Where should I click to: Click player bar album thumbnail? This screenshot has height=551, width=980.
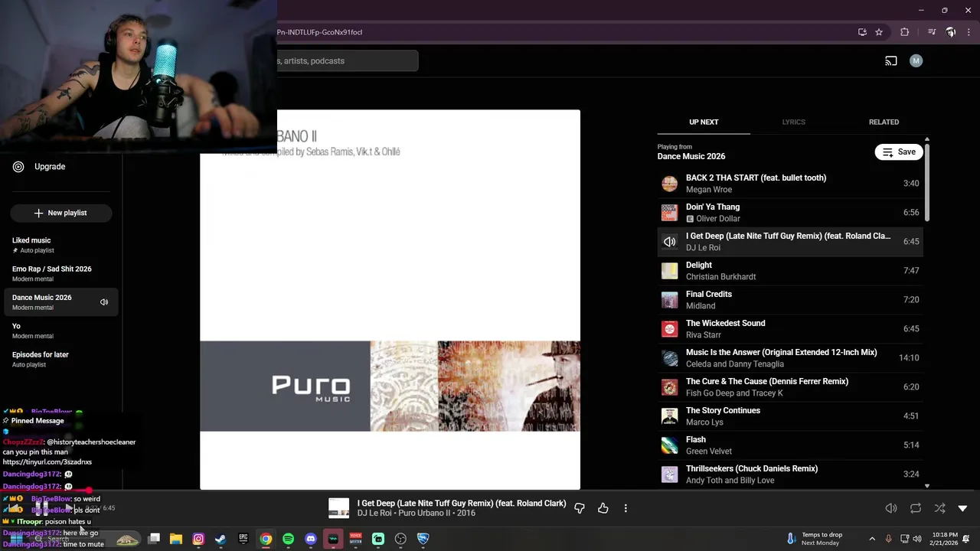pos(338,508)
